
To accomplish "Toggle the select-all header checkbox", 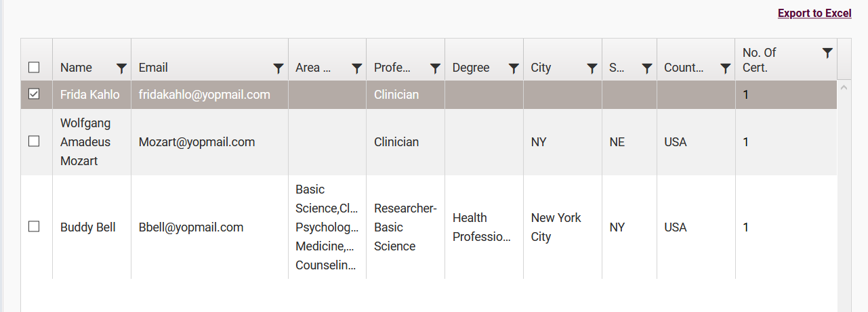I will 34,67.
